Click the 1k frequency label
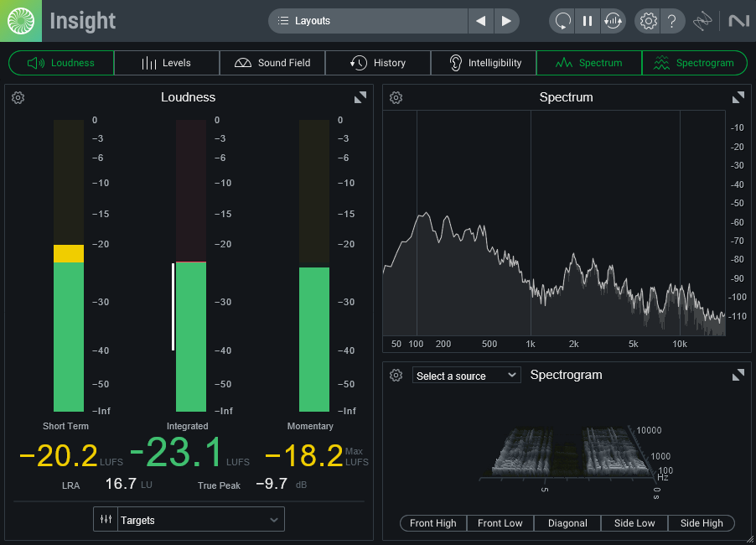This screenshot has width=756, height=545. pyautogui.click(x=531, y=344)
